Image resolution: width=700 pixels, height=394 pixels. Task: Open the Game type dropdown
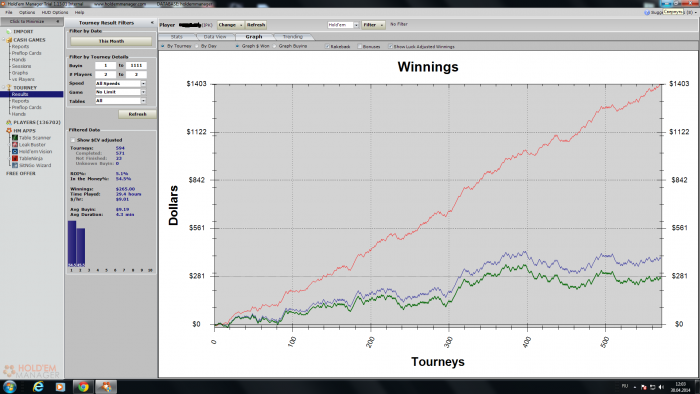coord(143,92)
